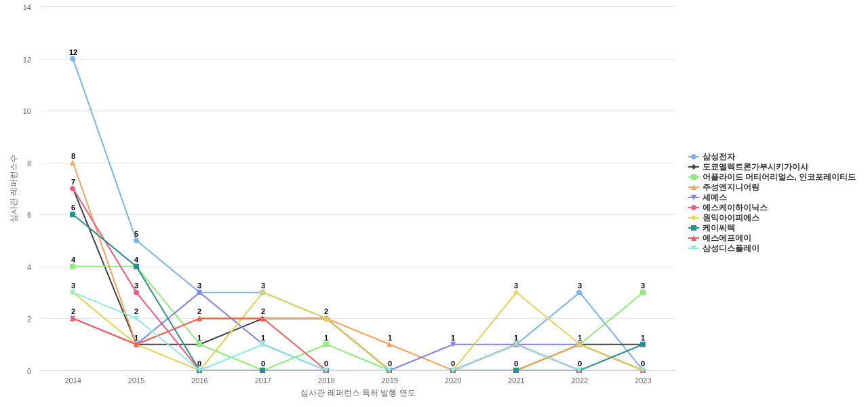
Task: Click the 주성엔지니어링 2014 data point valued 8
Action: coord(73,163)
